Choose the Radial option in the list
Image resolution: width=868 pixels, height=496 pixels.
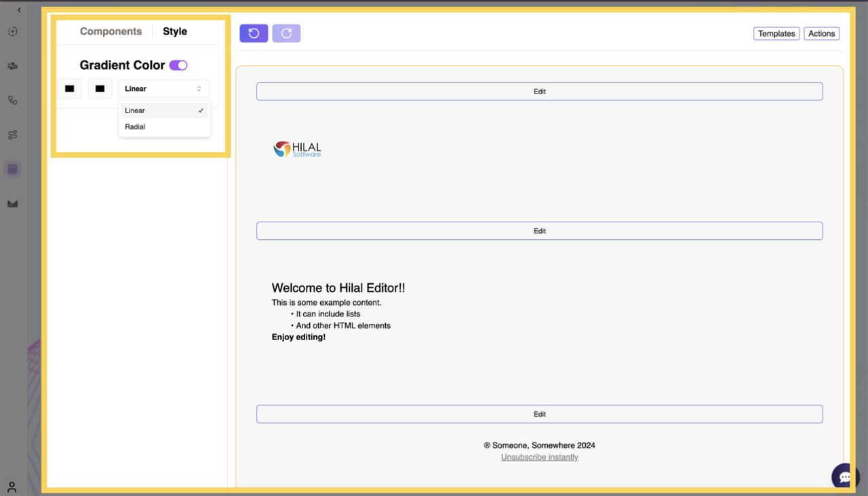(164, 127)
